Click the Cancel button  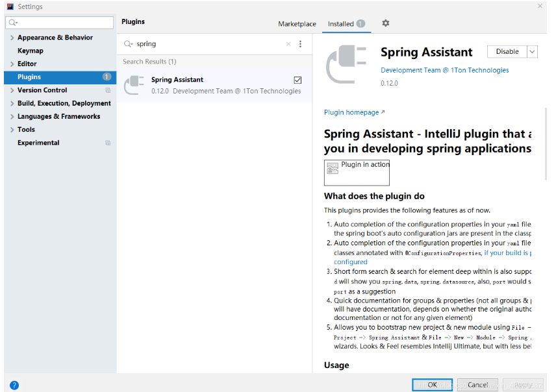coord(477,385)
